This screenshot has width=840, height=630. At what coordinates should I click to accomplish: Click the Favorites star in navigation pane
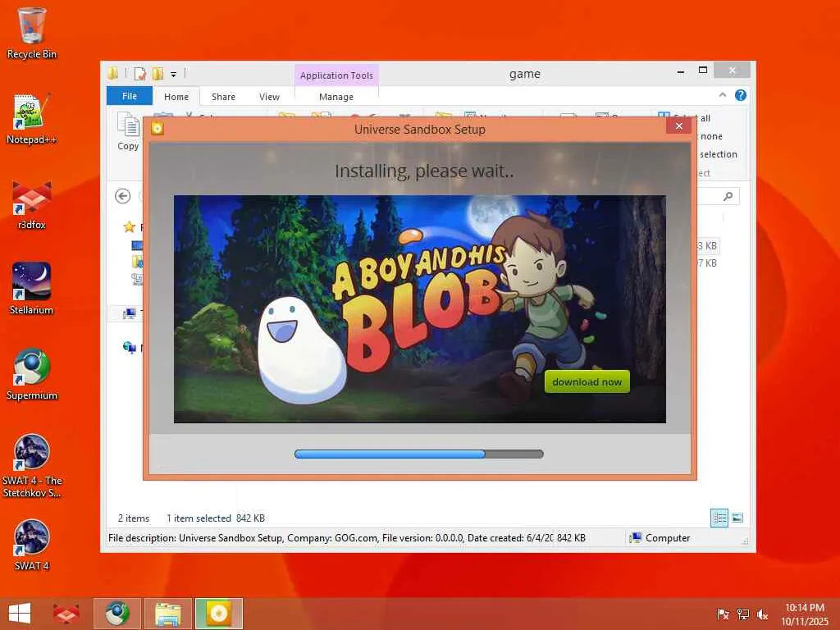coord(129,226)
